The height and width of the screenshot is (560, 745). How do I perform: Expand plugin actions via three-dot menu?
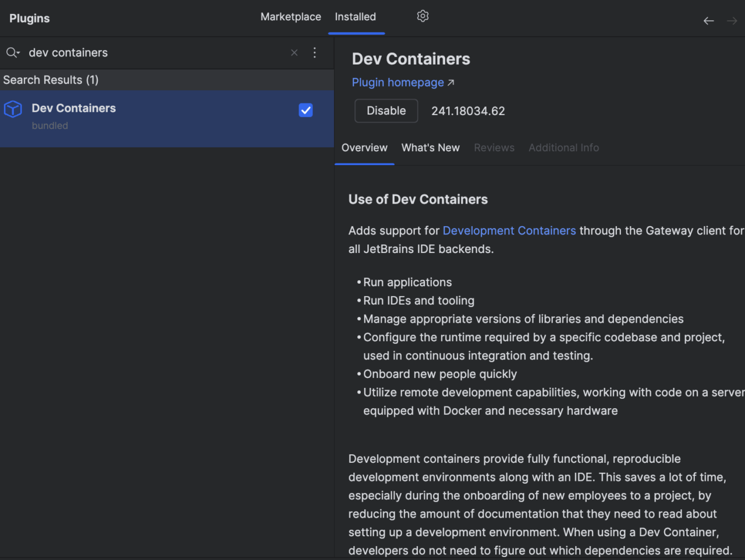tap(315, 52)
